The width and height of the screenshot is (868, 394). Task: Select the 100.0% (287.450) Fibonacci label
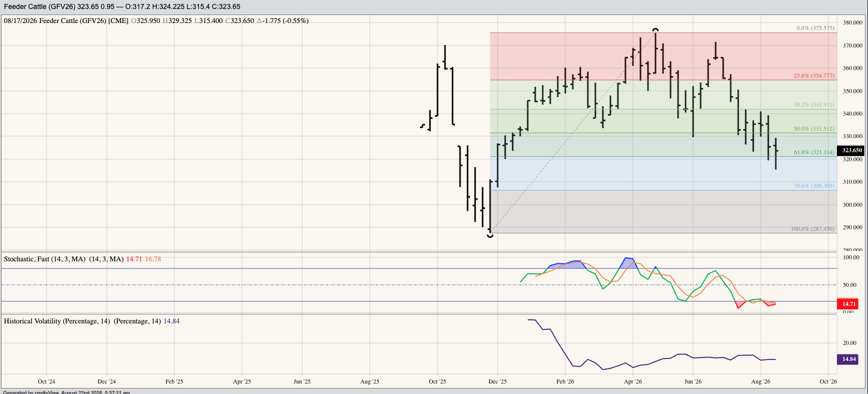812,229
